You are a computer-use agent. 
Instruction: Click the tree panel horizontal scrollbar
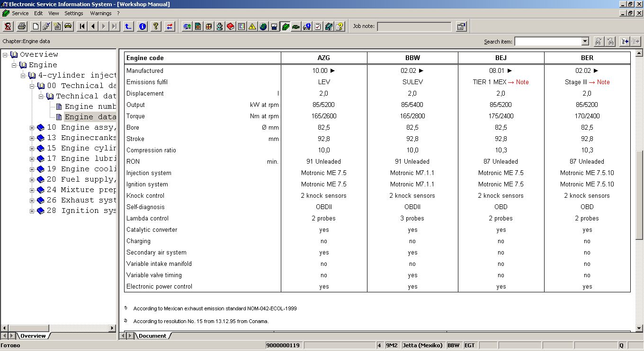(59, 328)
